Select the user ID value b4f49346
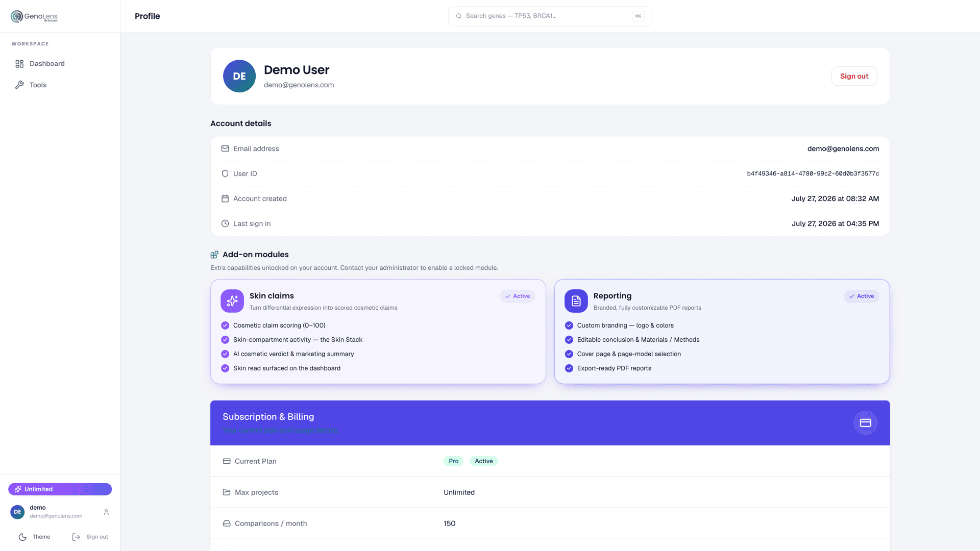The width and height of the screenshot is (980, 551). pyautogui.click(x=813, y=174)
